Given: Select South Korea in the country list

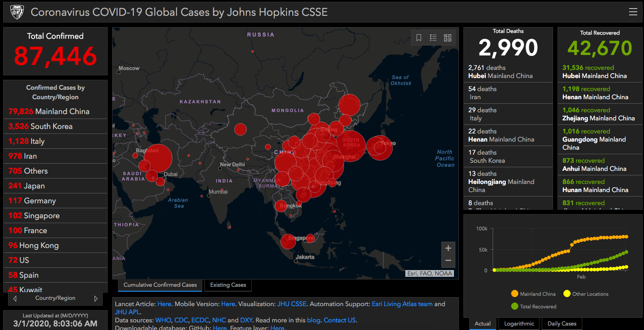Looking at the screenshot, I should coord(40,126).
